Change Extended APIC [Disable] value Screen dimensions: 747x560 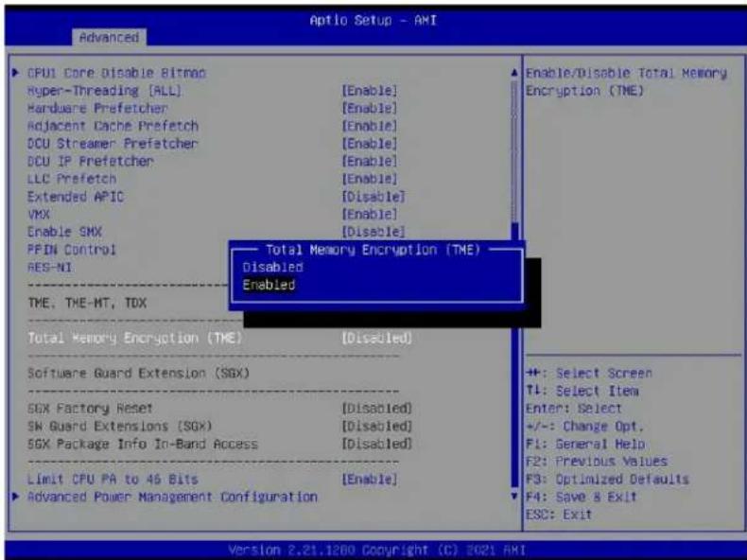tap(373, 197)
